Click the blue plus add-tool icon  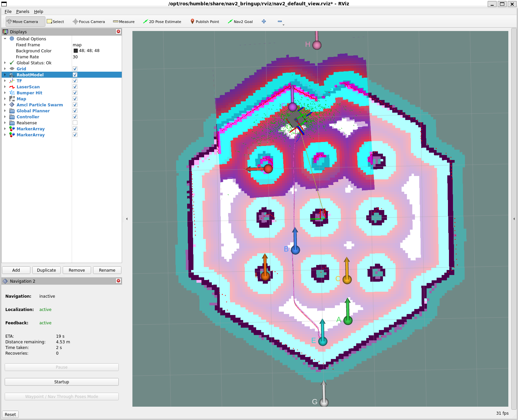[x=264, y=21]
